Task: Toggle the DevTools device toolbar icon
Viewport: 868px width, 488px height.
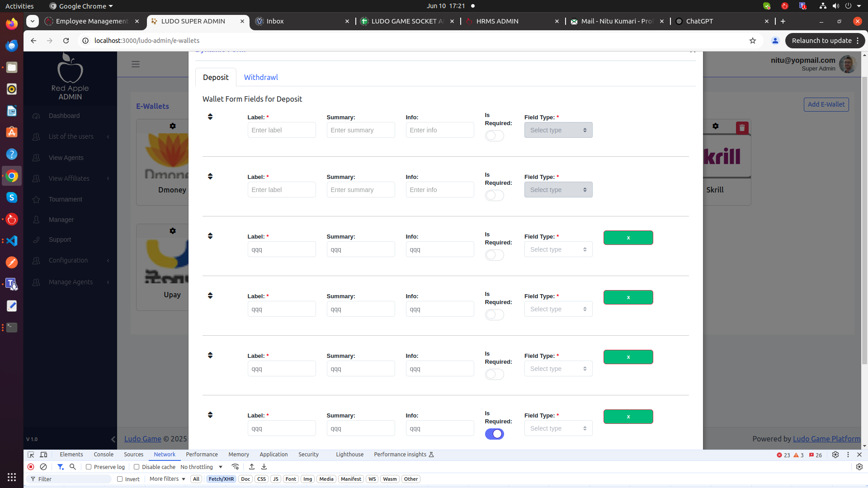Action: [x=43, y=455]
